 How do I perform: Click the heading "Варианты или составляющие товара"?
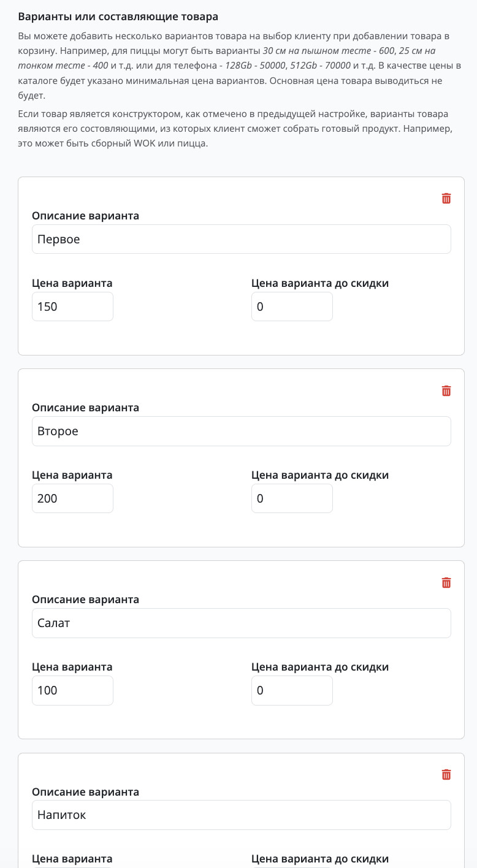pos(118,17)
